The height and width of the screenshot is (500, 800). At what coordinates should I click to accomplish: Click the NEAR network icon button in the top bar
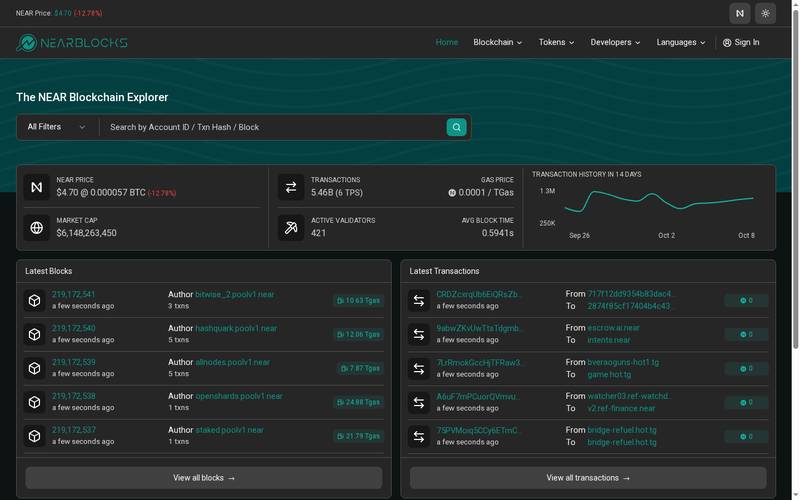coord(739,13)
